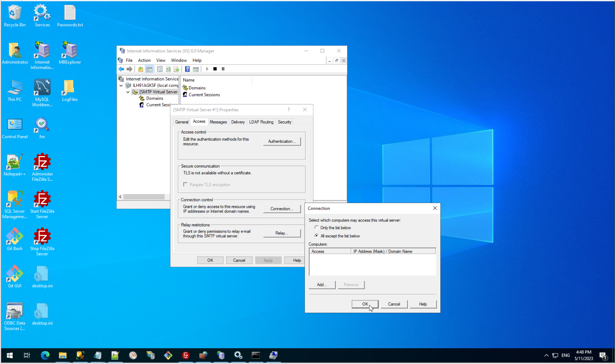
Task: Select 'Only the list below' radio button
Action: (316, 227)
